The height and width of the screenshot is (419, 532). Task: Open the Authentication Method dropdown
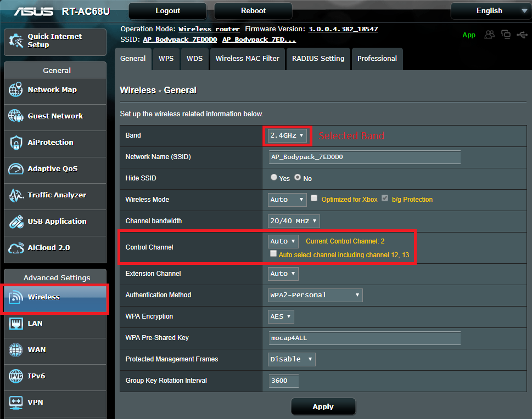click(x=315, y=295)
